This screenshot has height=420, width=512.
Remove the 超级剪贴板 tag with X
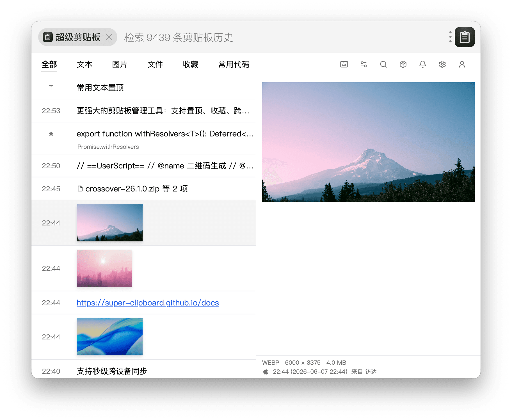109,37
